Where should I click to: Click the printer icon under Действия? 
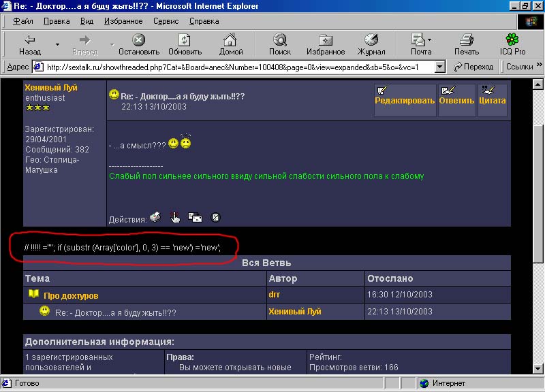pos(155,218)
